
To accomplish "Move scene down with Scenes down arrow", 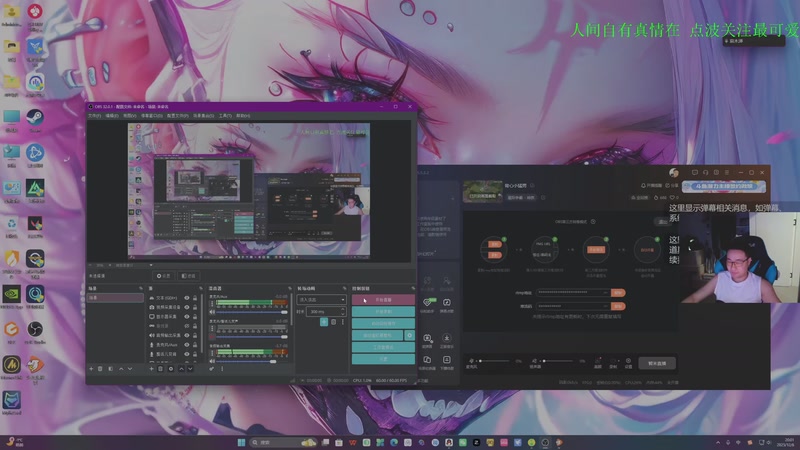I will click(130, 369).
